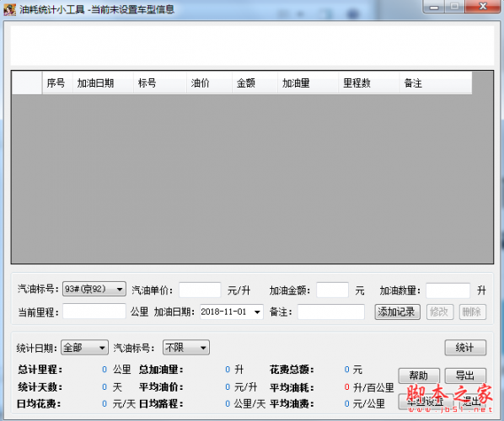This screenshot has width=504, height=421.
Task: Click the 统计天数 label
Action: [40, 387]
